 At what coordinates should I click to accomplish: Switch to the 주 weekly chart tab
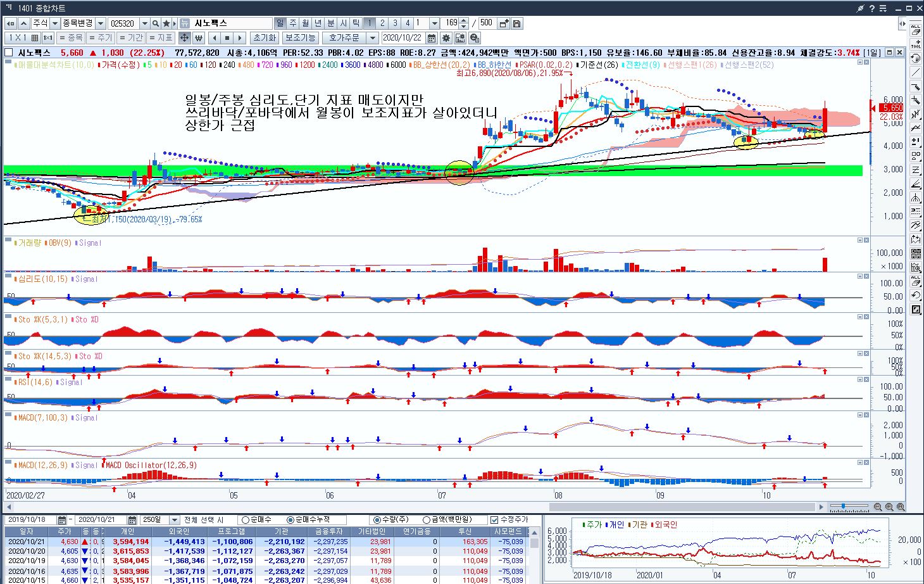(293, 23)
